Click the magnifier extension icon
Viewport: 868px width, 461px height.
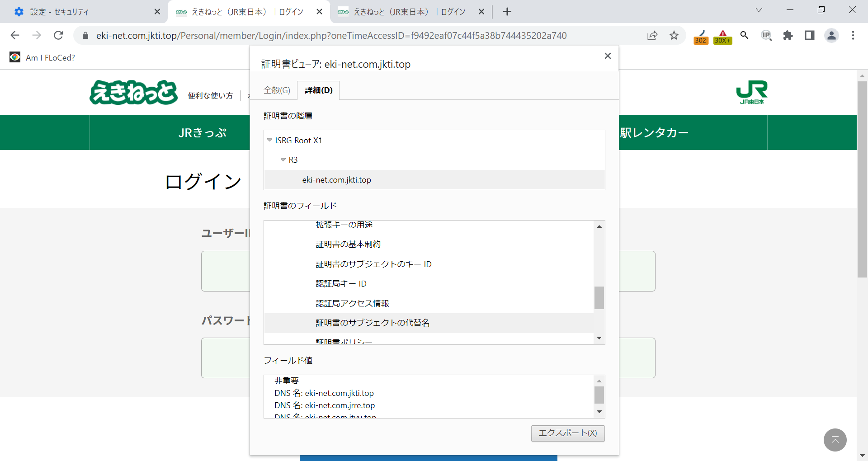click(744, 35)
